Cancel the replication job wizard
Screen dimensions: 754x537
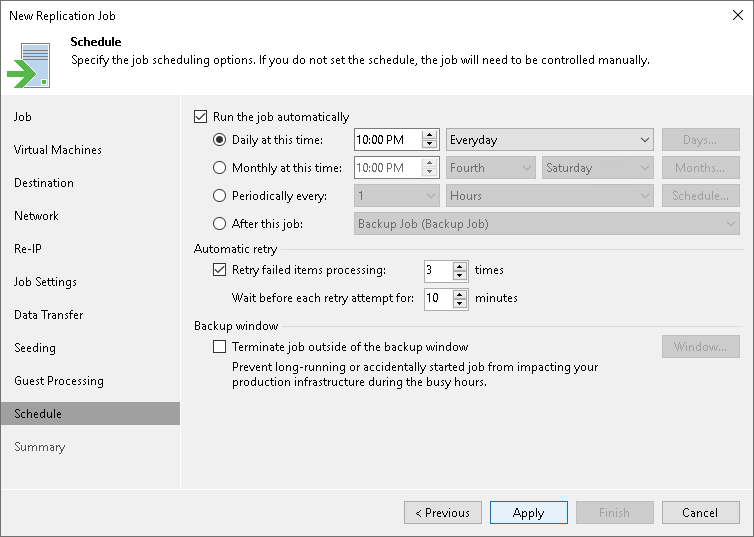[700, 513]
